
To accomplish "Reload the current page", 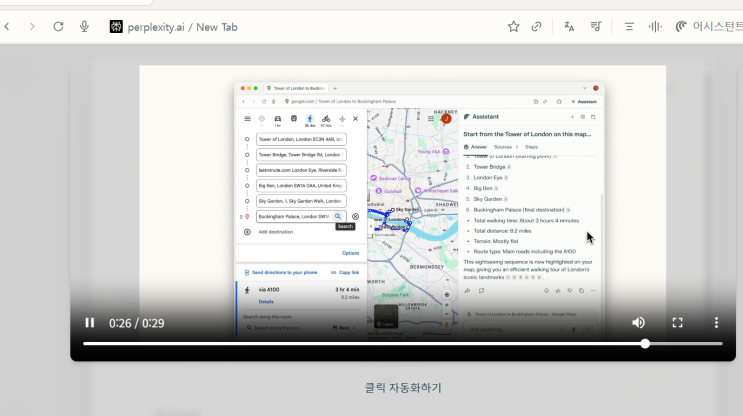I will [x=58, y=27].
